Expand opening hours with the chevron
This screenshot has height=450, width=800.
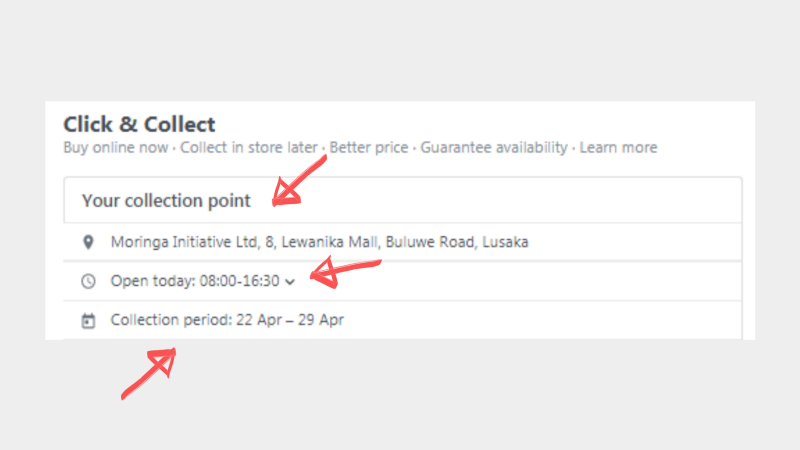click(290, 282)
